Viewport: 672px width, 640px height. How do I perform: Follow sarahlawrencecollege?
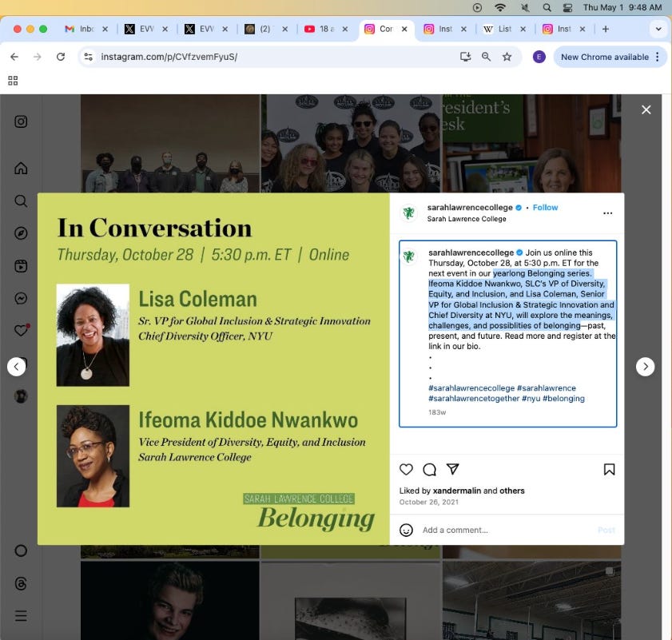pos(545,208)
